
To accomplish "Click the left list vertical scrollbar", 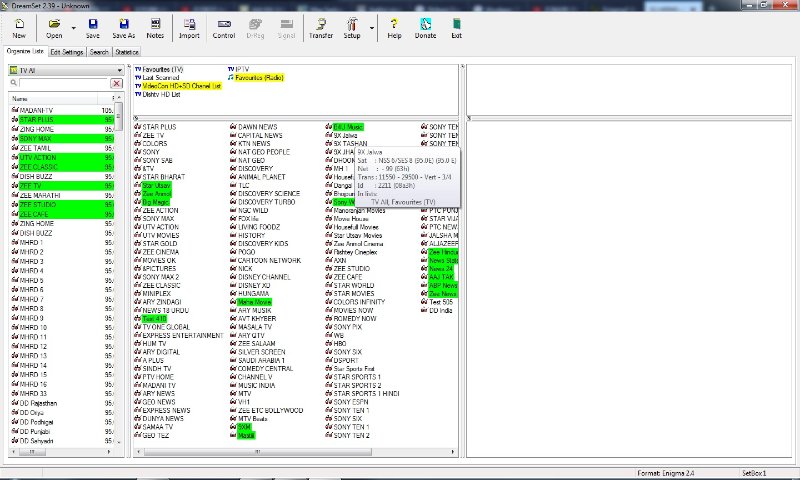I will click(118, 117).
